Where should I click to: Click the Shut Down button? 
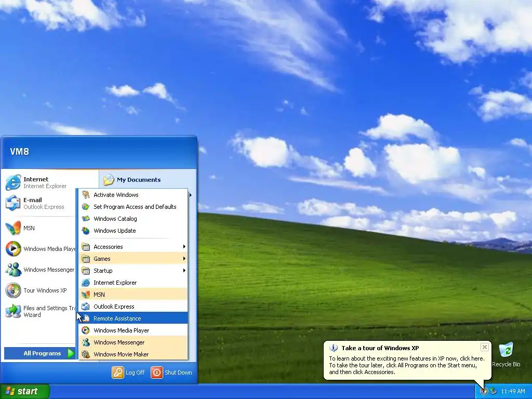[171, 372]
